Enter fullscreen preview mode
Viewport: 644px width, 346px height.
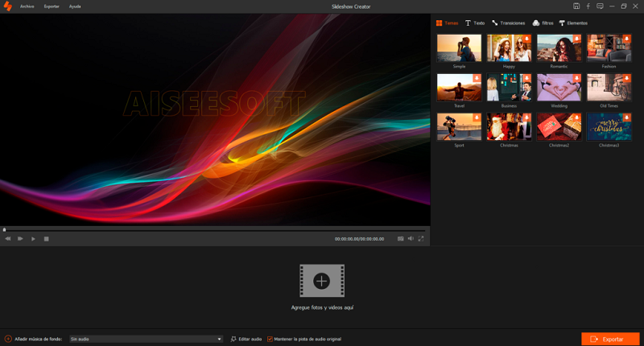click(421, 238)
